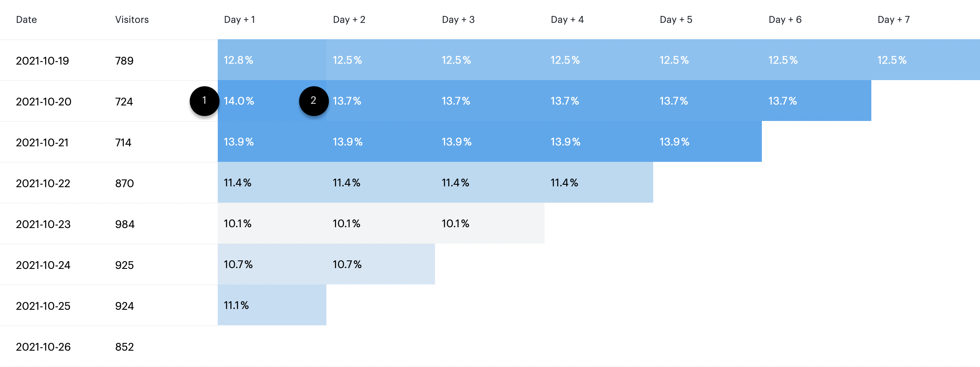Click the 10.7% cell under Day + 2
Image resolution: width=980 pixels, height=367 pixels.
[x=347, y=264]
